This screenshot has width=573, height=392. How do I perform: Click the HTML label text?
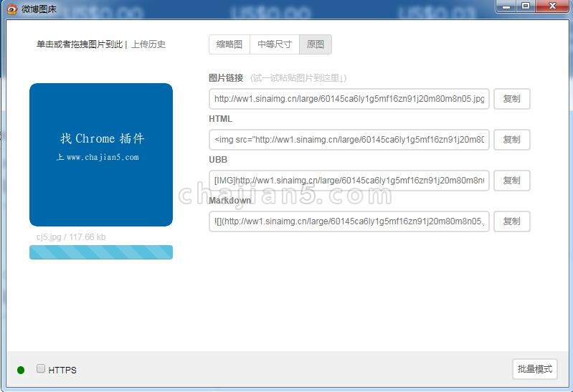(x=220, y=119)
